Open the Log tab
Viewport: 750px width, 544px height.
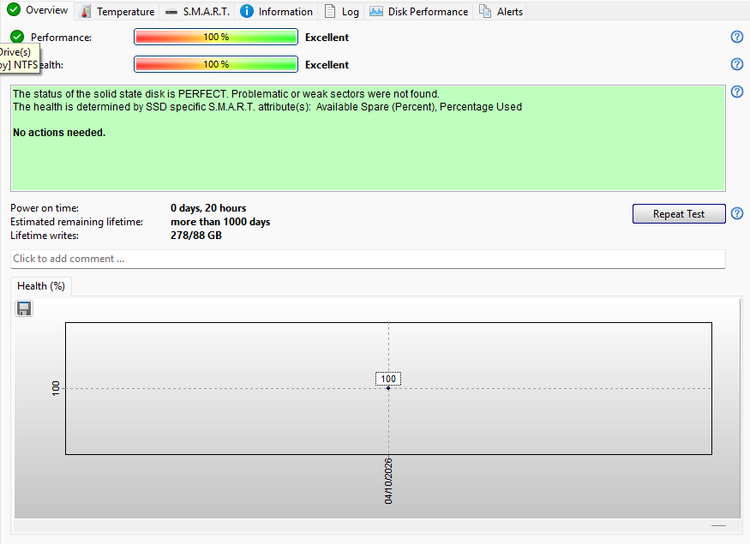tap(342, 11)
